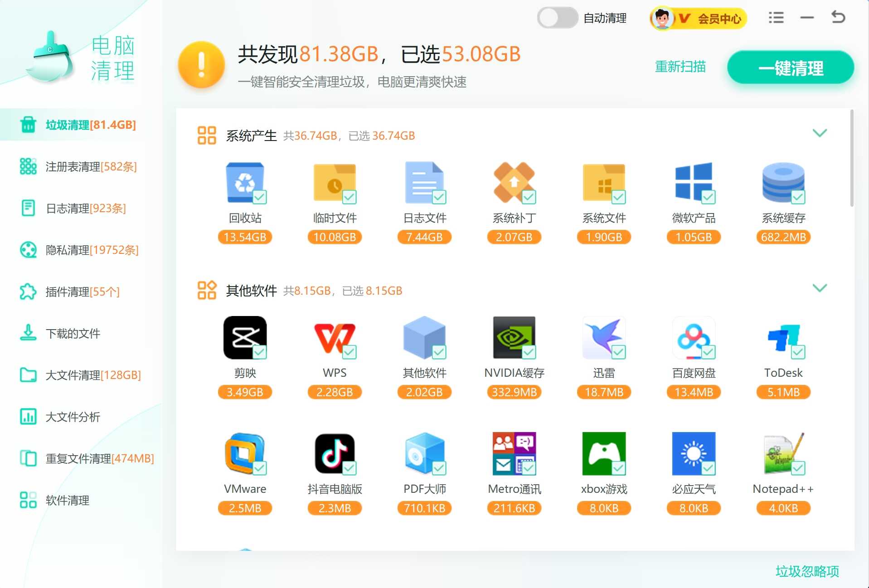Click the Notepad++ app icon
The width and height of the screenshot is (869, 588).
coord(783,453)
